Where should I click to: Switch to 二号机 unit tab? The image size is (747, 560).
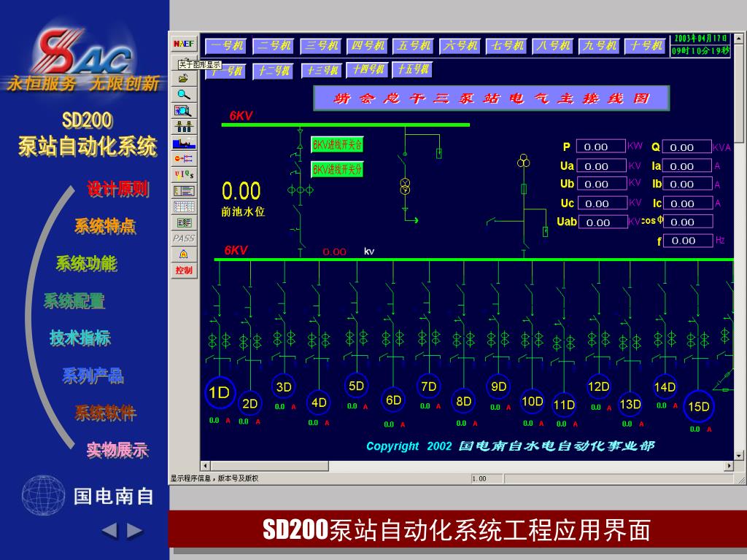(x=274, y=46)
